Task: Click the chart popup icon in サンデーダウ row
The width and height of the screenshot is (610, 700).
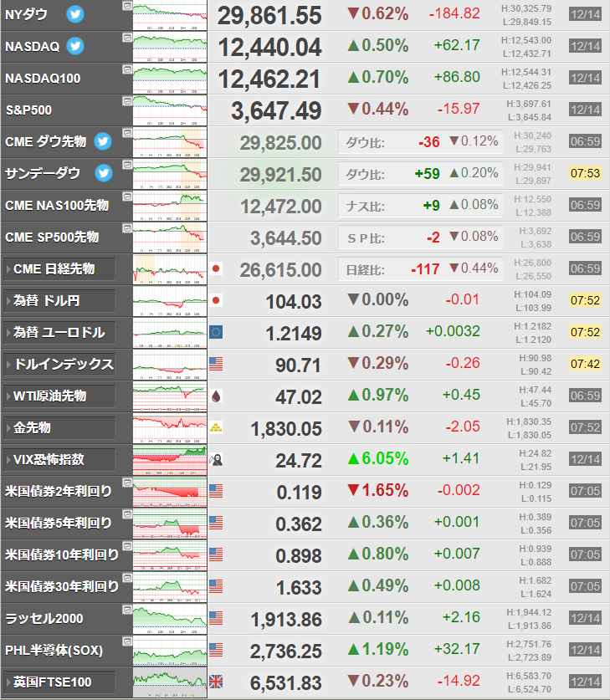Action: tap(127, 165)
